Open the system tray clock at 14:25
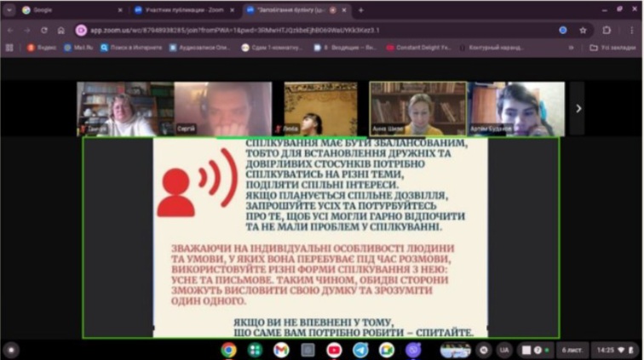The height and width of the screenshot is (360, 644). (x=606, y=350)
